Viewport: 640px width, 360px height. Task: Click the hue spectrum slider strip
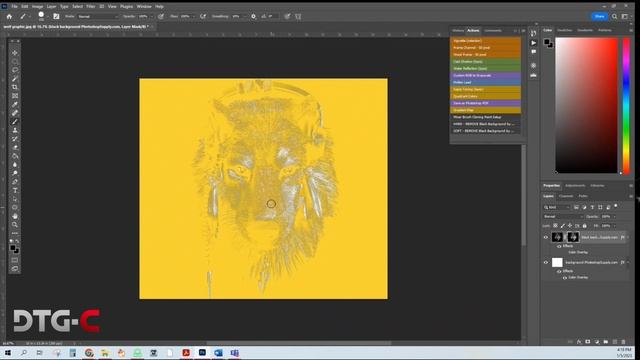[626, 106]
